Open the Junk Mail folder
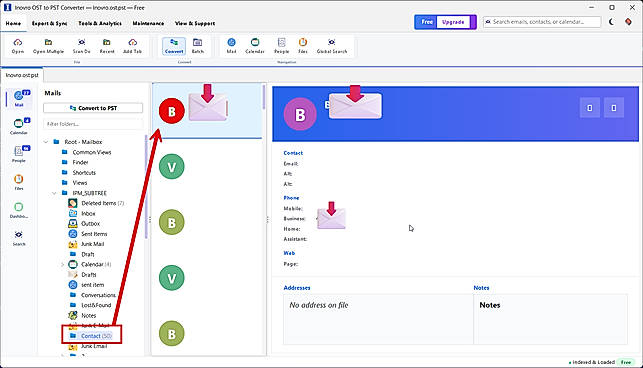The image size is (643, 368). [92, 244]
